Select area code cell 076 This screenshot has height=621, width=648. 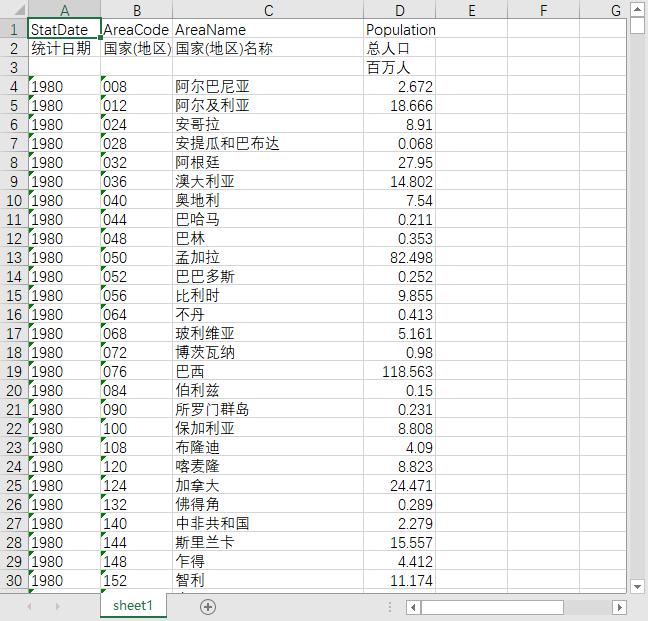click(x=137, y=371)
